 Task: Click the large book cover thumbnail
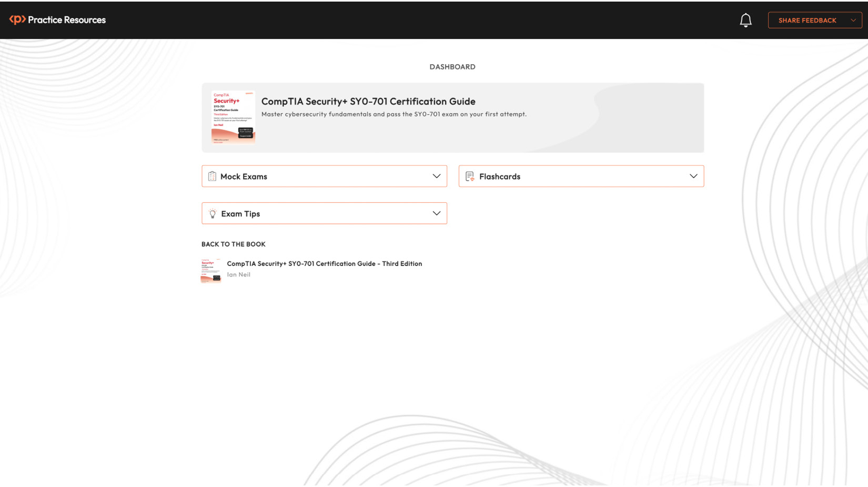click(233, 117)
